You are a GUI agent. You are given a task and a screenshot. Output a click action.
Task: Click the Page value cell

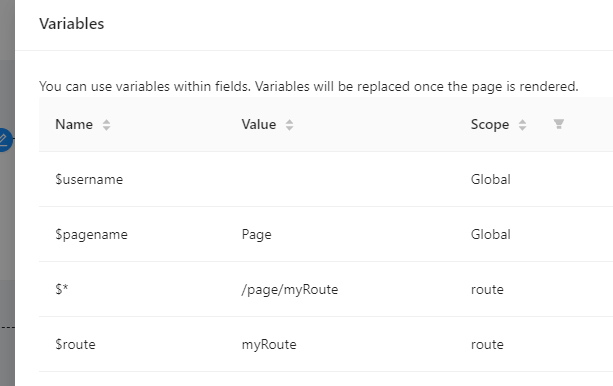point(256,234)
